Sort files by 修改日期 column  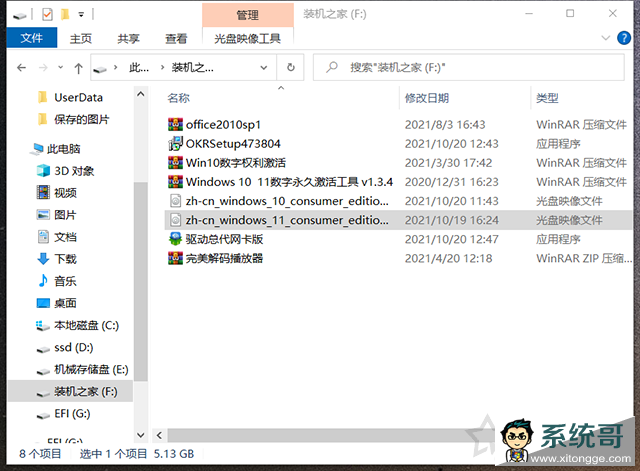(x=427, y=98)
